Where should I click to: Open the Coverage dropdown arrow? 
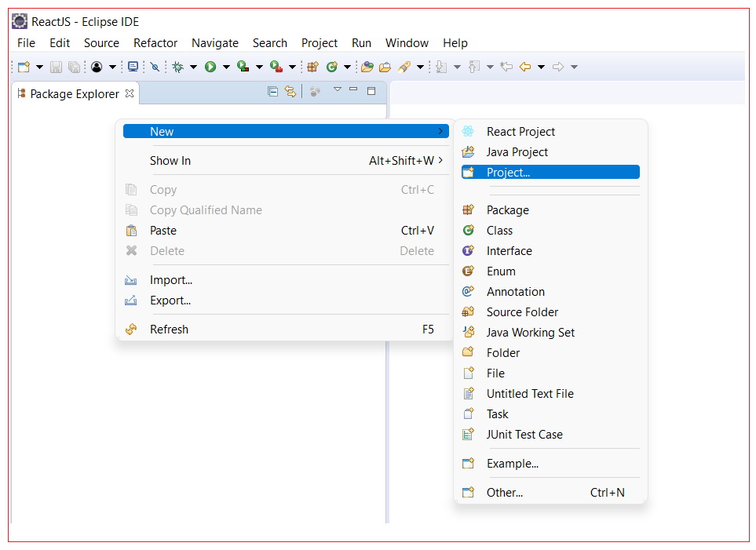click(x=259, y=67)
